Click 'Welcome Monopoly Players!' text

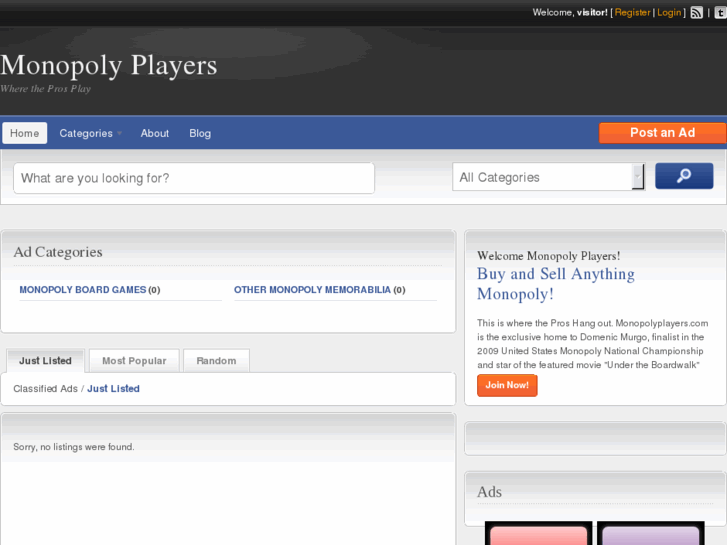(x=548, y=256)
